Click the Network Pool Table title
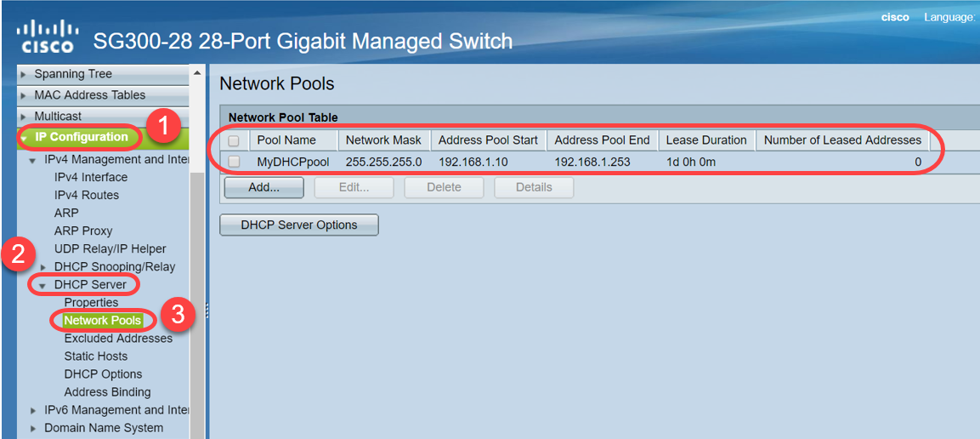The width and height of the screenshot is (980, 439). click(283, 117)
